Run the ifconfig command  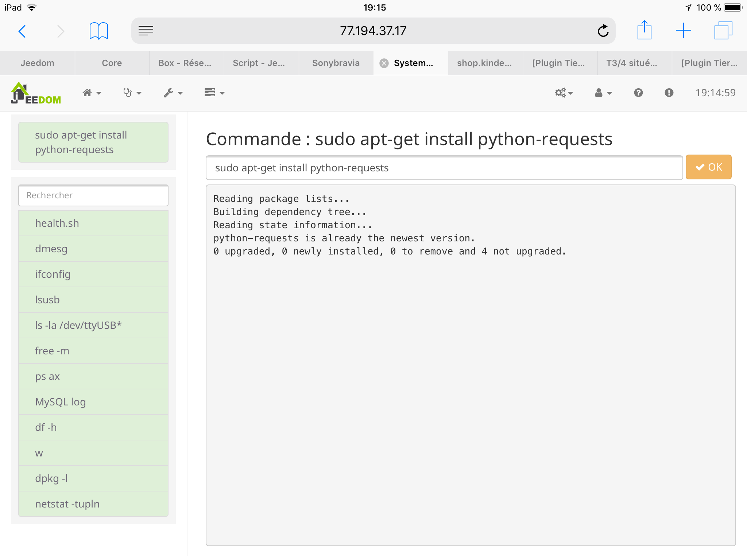(93, 274)
